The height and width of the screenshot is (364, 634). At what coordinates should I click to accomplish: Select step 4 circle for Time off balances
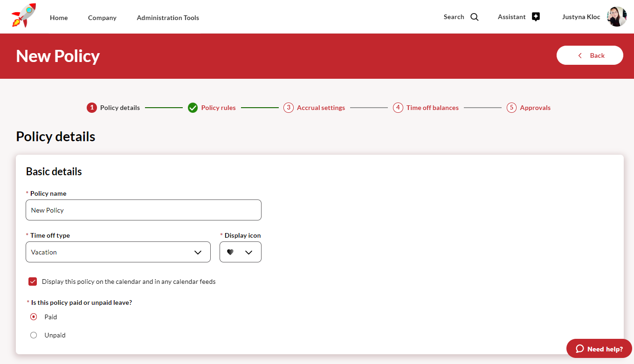398,108
